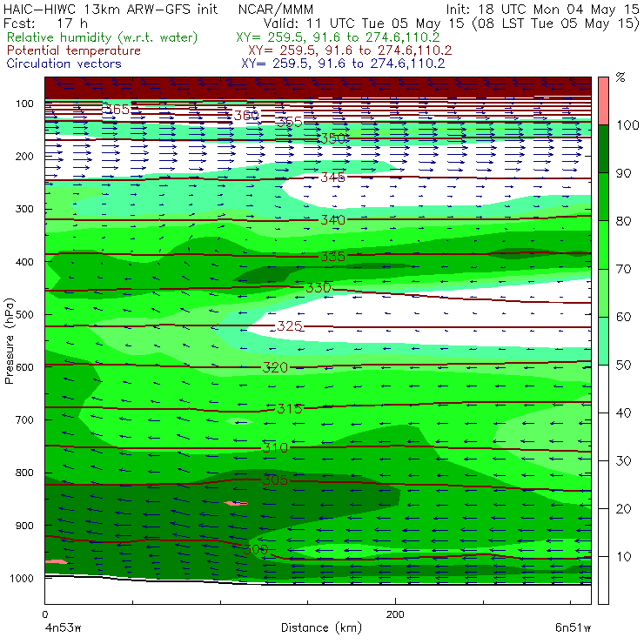Click the 340 isentrope contour label
Screen dimensions: 644x644
pos(332,220)
